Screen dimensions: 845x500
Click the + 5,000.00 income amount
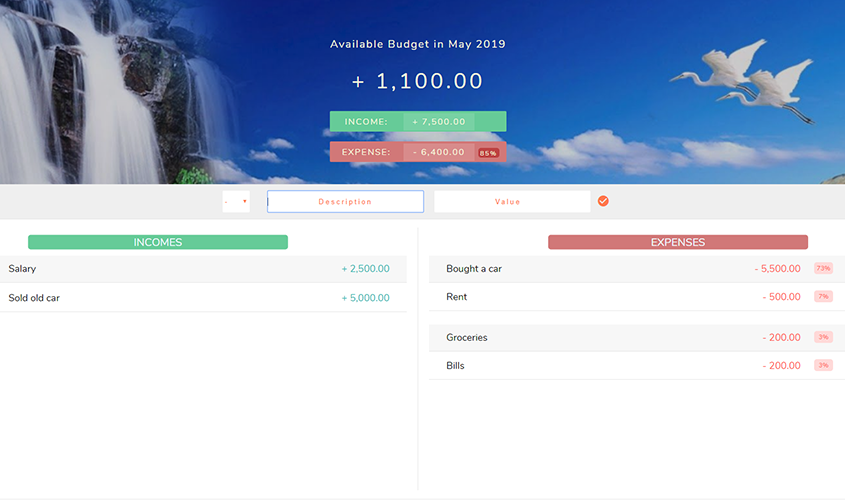point(365,297)
